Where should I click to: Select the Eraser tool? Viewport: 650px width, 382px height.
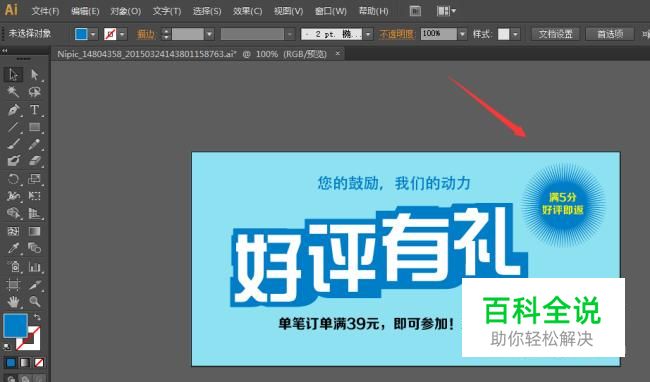35,161
